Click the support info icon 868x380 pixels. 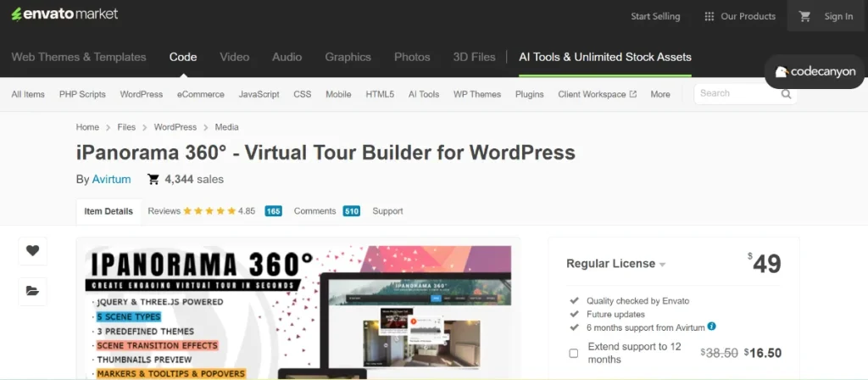pos(712,327)
